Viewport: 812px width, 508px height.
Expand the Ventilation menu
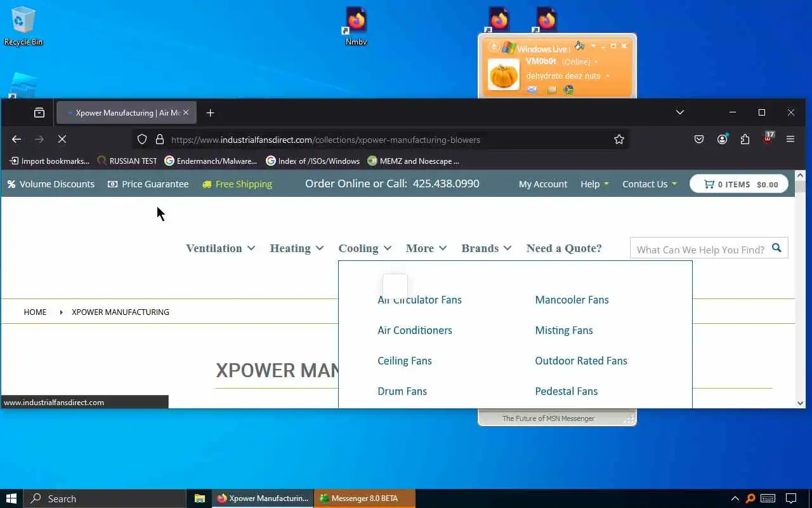tap(220, 248)
